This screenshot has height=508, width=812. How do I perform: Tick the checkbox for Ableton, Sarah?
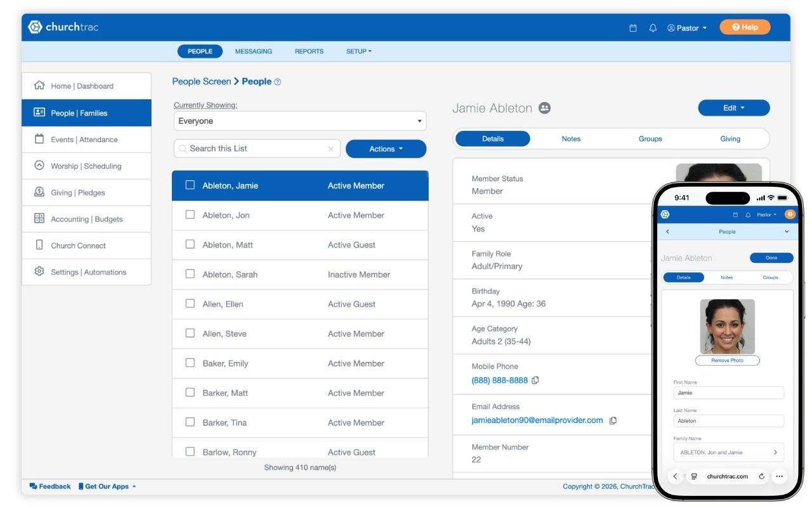pyautogui.click(x=190, y=274)
